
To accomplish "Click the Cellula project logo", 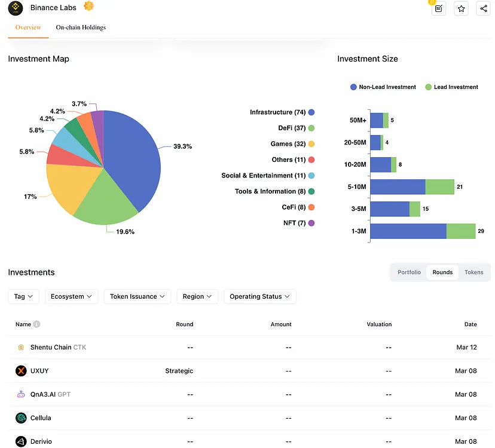I will (x=21, y=418).
